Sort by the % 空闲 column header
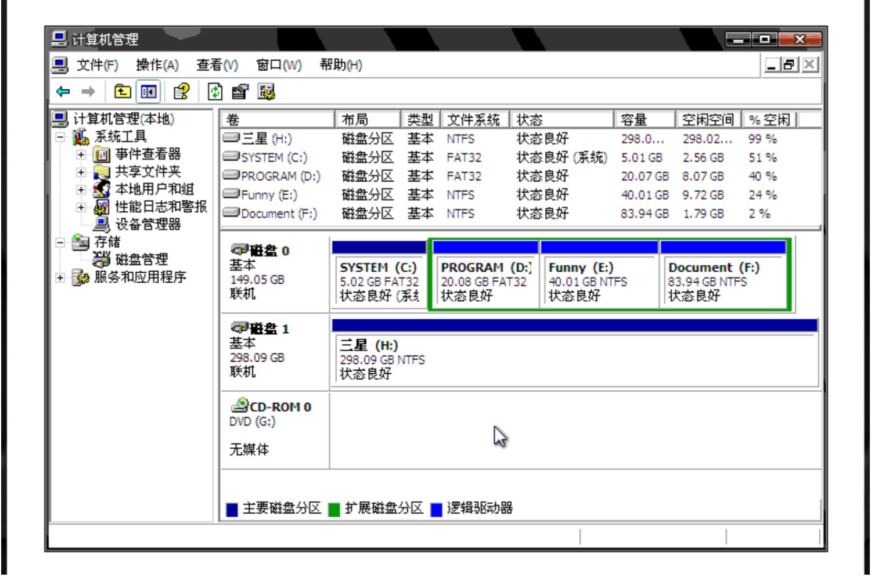The image size is (871, 588). click(770, 120)
